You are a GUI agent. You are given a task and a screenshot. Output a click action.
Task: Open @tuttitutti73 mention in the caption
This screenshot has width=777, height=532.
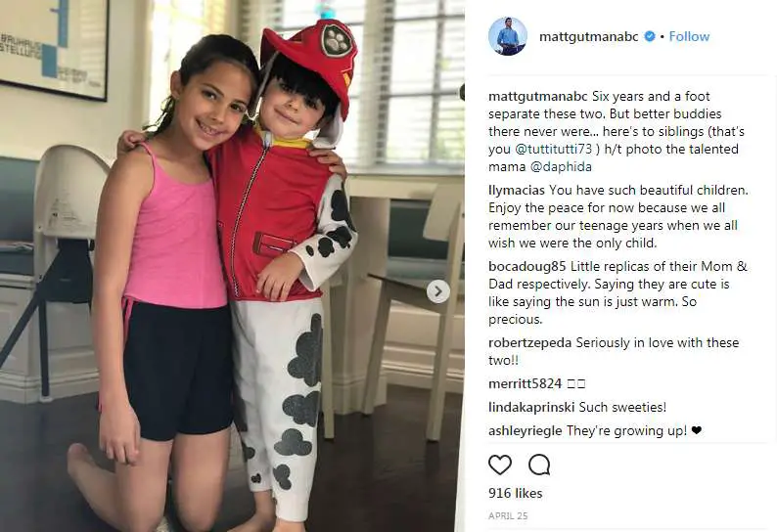coord(554,149)
